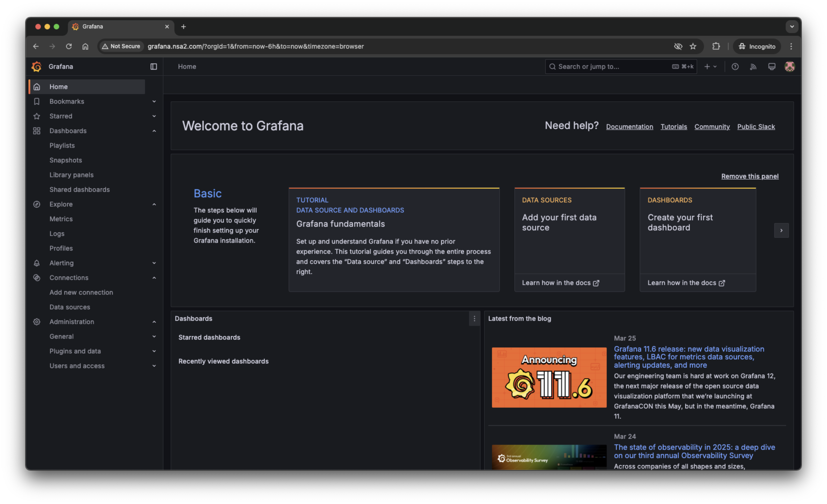Open the Public Slack link
Image resolution: width=827 pixels, height=504 pixels.
[756, 127]
